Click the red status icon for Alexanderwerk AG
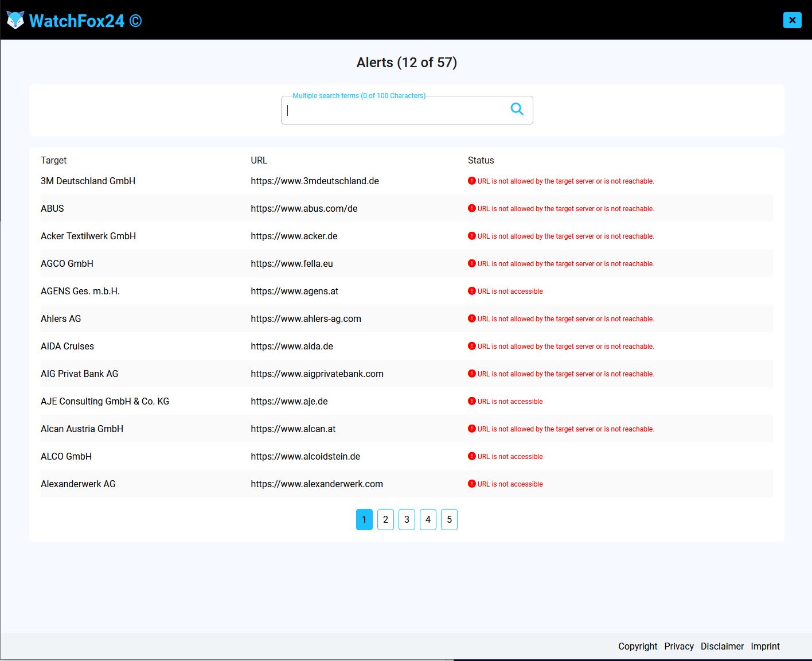The width and height of the screenshot is (812, 661). click(472, 484)
